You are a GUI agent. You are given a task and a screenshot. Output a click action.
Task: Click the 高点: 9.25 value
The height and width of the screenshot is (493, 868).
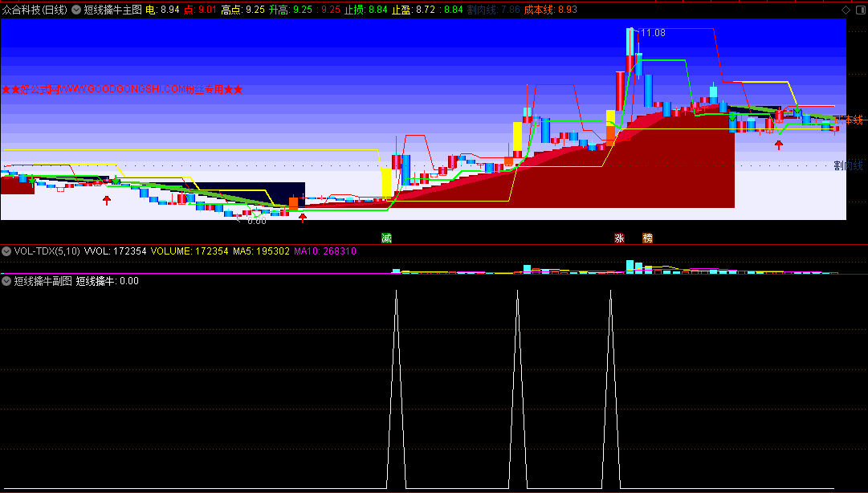243,10
